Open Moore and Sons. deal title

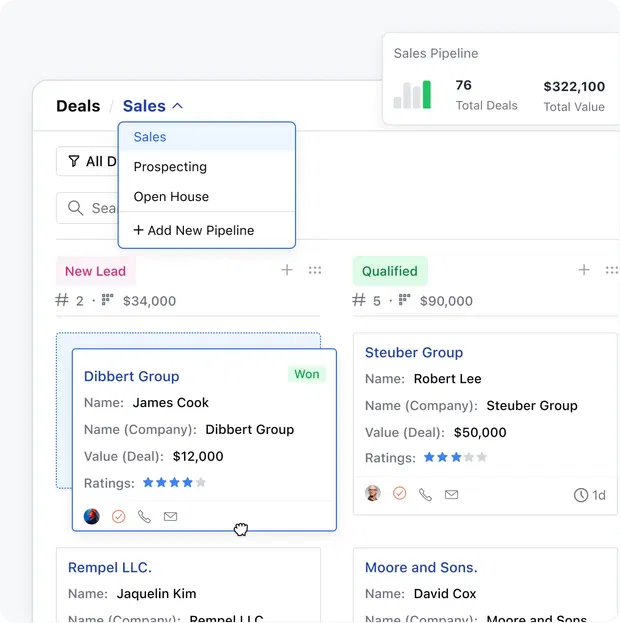click(421, 567)
